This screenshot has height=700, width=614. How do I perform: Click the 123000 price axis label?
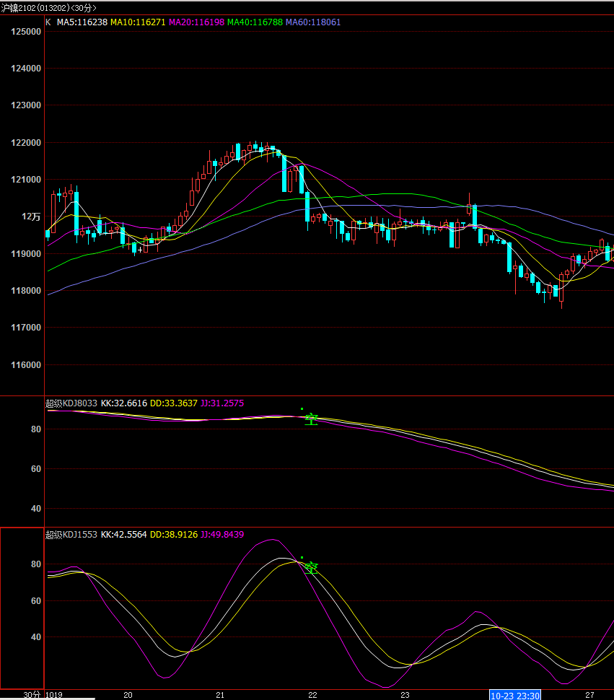click(26, 105)
